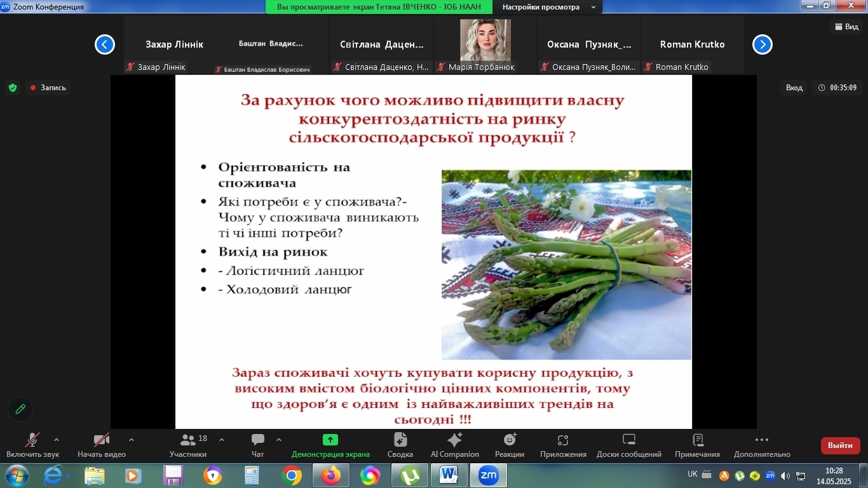Turn on camera with Начать видео
Viewport: 868px width, 488px height.
coord(102,445)
